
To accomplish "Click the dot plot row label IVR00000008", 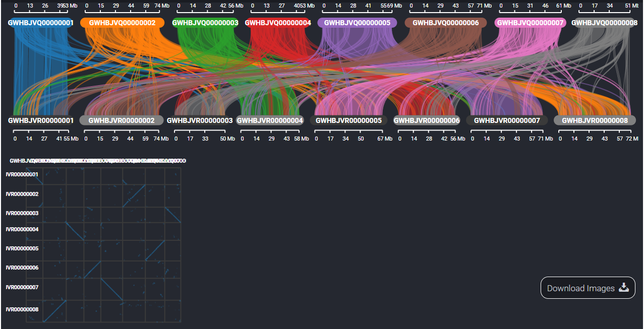I will [x=22, y=309].
